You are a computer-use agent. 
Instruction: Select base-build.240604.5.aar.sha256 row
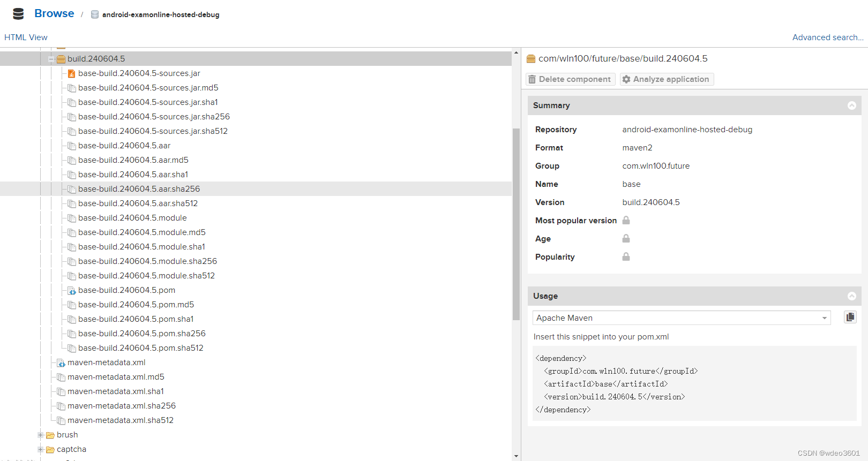(x=256, y=189)
